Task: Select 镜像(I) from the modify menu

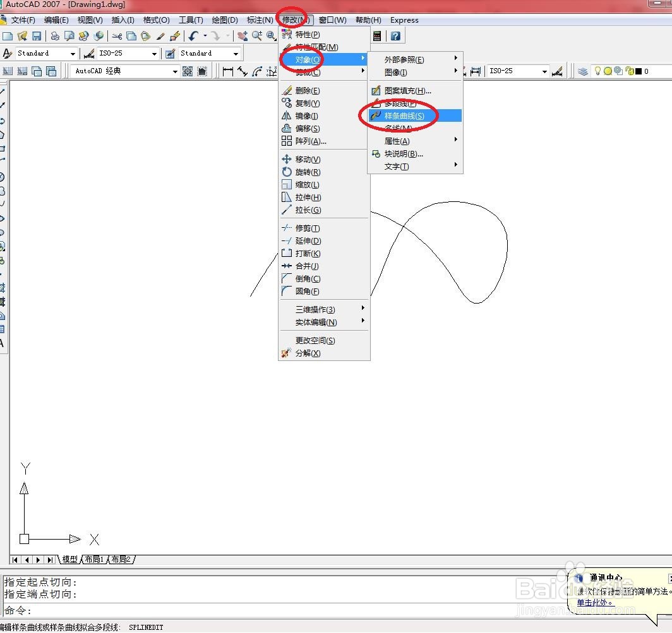Action: point(324,115)
